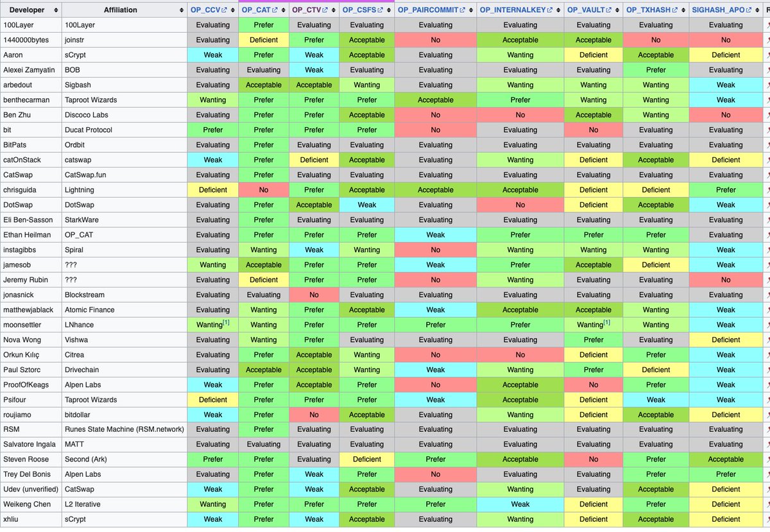Follow the OP_CAT header link
Screen dimensions: 770x532
pos(257,10)
